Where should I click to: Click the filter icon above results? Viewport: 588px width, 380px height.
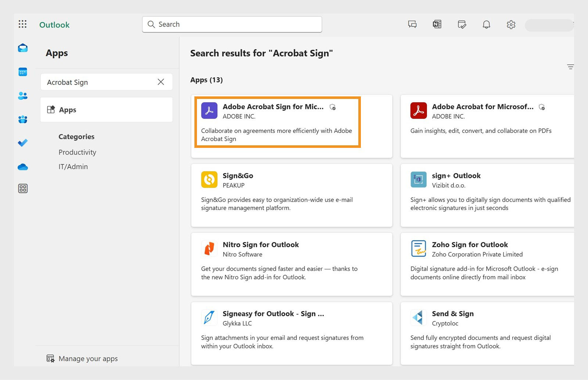point(570,67)
